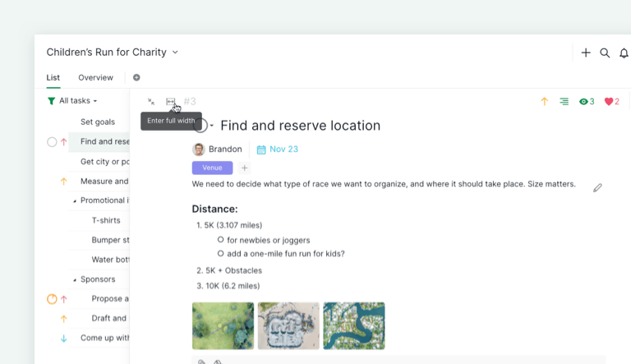Click the Enter full width icon
Viewport: 631px width, 364px height.
tap(171, 101)
